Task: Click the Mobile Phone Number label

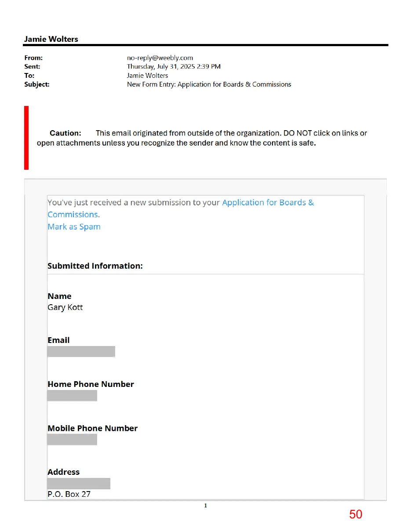Action: click(x=93, y=428)
